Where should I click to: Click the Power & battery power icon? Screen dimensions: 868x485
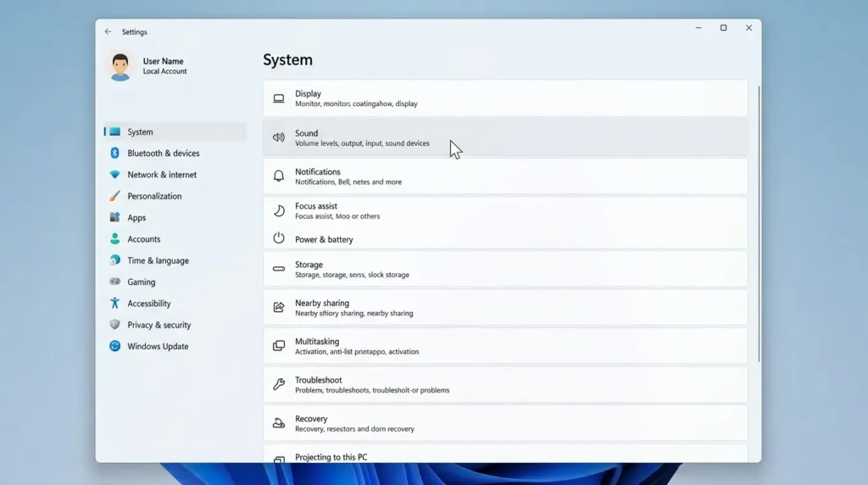tap(279, 238)
